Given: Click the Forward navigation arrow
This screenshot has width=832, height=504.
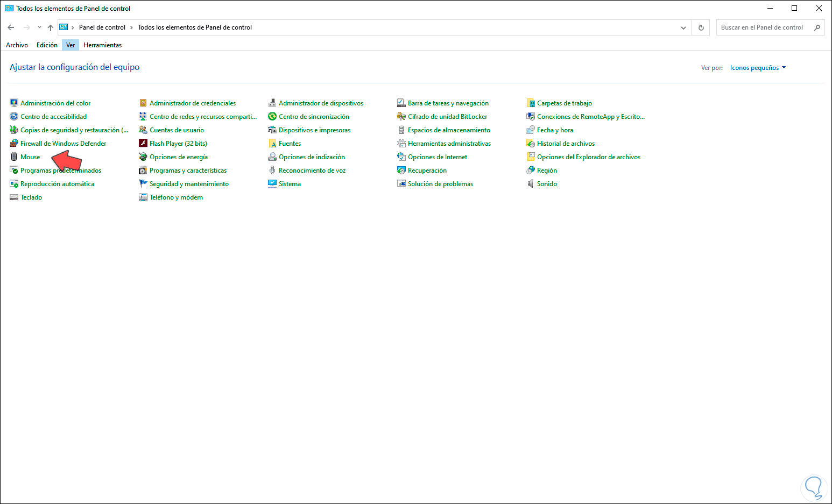Looking at the screenshot, I should [27, 27].
